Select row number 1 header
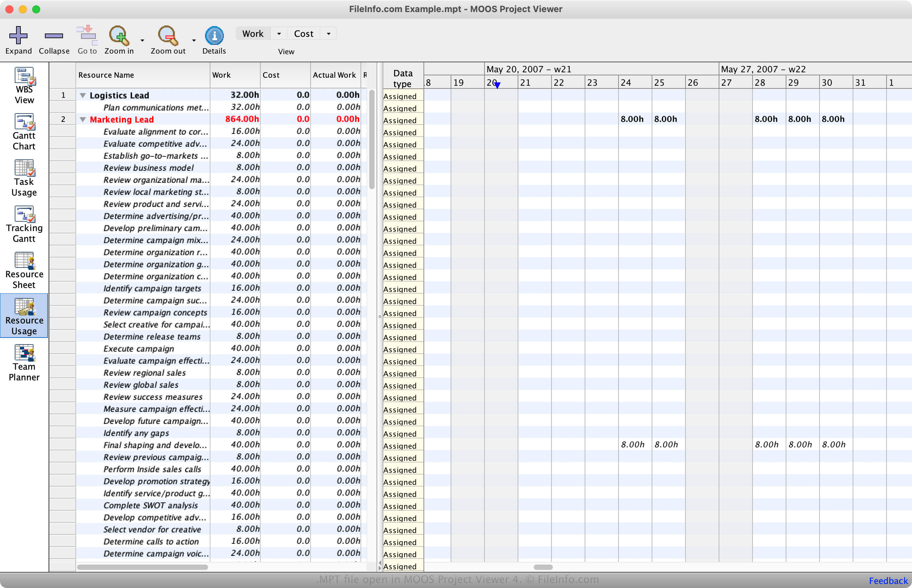The width and height of the screenshot is (912, 588). [63, 95]
